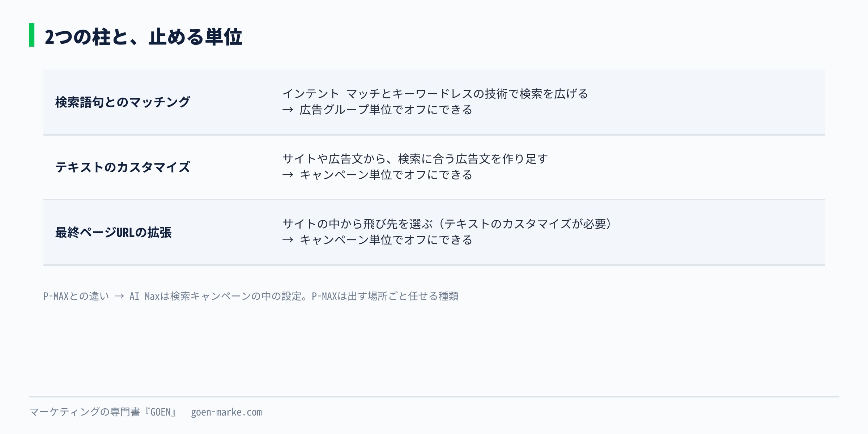Select the slide title 2つの柱と、止める単位
Viewport: 868px width, 434px height.
tap(143, 37)
